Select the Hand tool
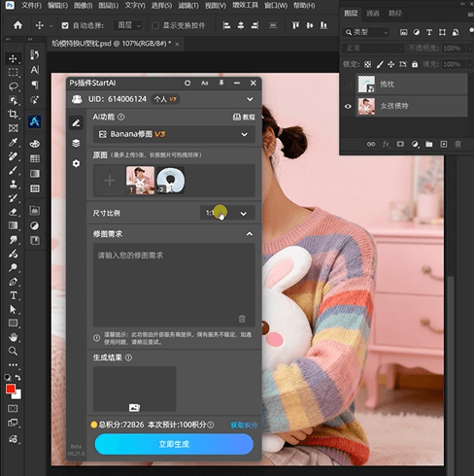 13,337
